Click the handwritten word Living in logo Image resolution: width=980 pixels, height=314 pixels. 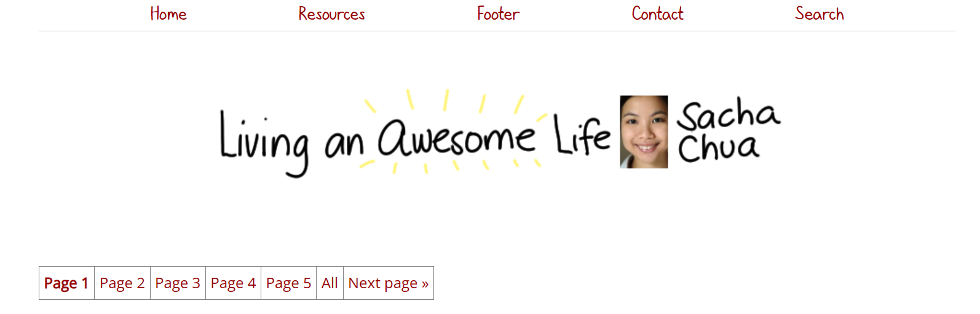tap(264, 144)
